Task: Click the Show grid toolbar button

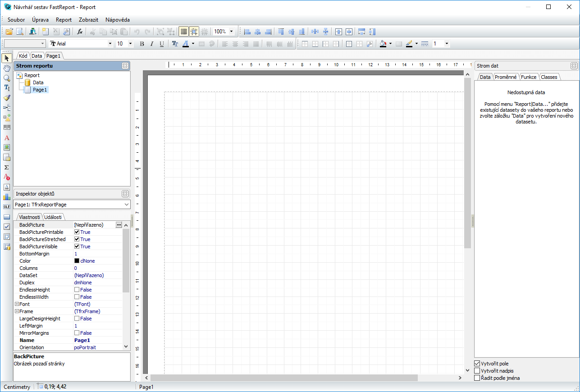Action: click(x=183, y=32)
